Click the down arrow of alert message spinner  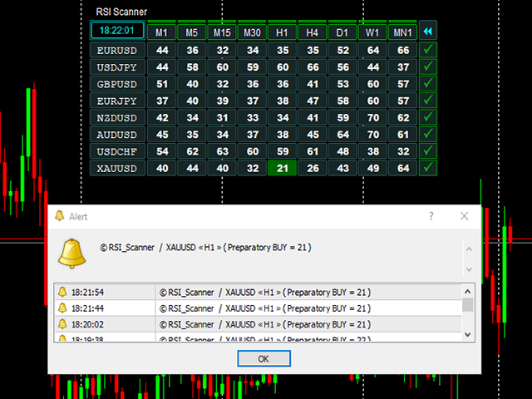click(x=468, y=269)
